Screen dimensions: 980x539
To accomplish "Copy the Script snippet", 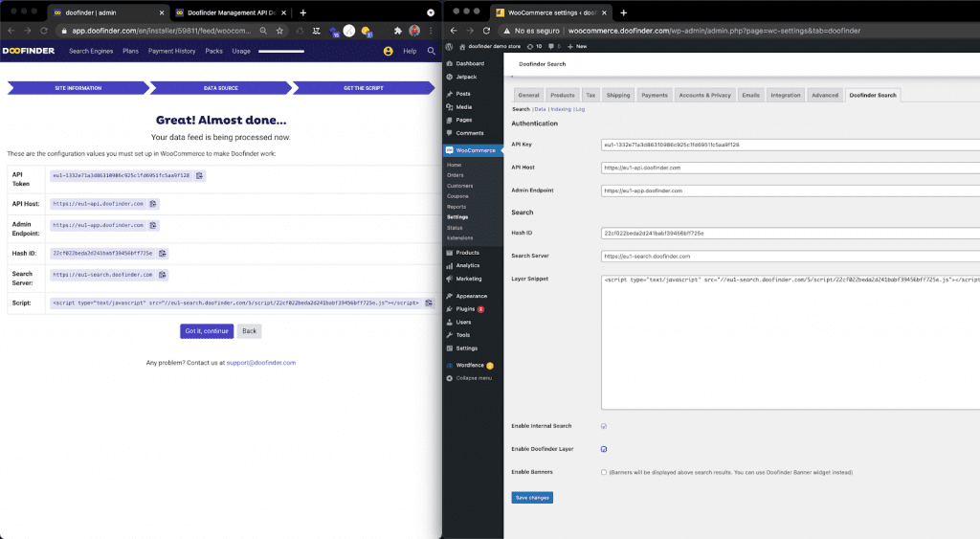I will pyautogui.click(x=429, y=303).
